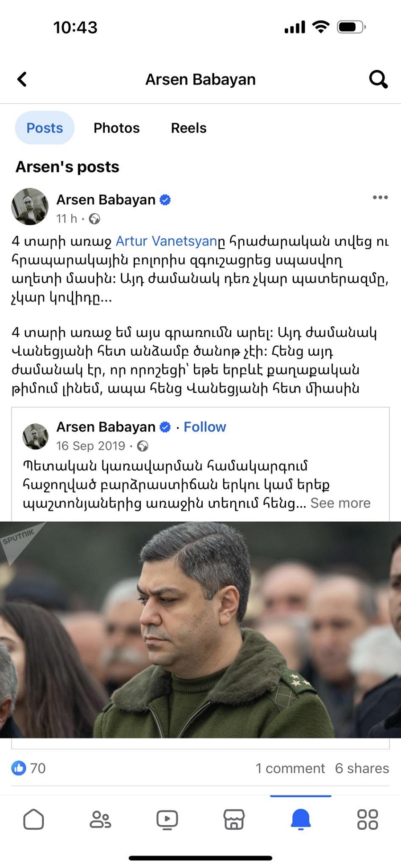Select the Posts tab
Image resolution: width=401 pixels, height=868 pixels.
tap(45, 128)
